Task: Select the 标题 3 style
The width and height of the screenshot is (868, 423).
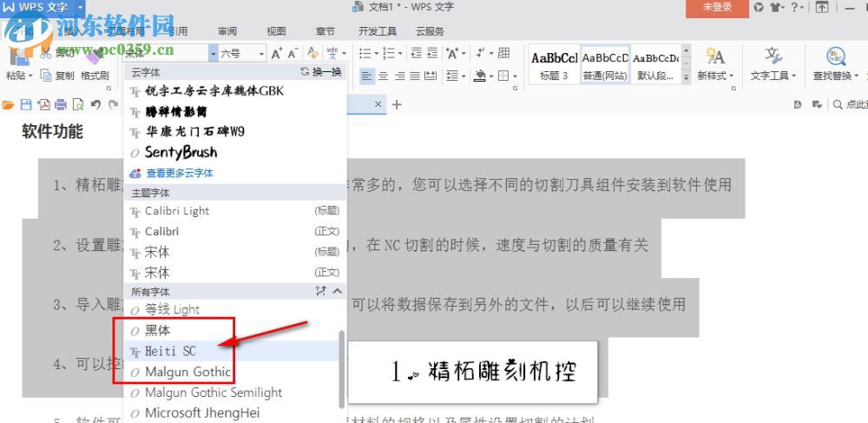Action: 554,65
